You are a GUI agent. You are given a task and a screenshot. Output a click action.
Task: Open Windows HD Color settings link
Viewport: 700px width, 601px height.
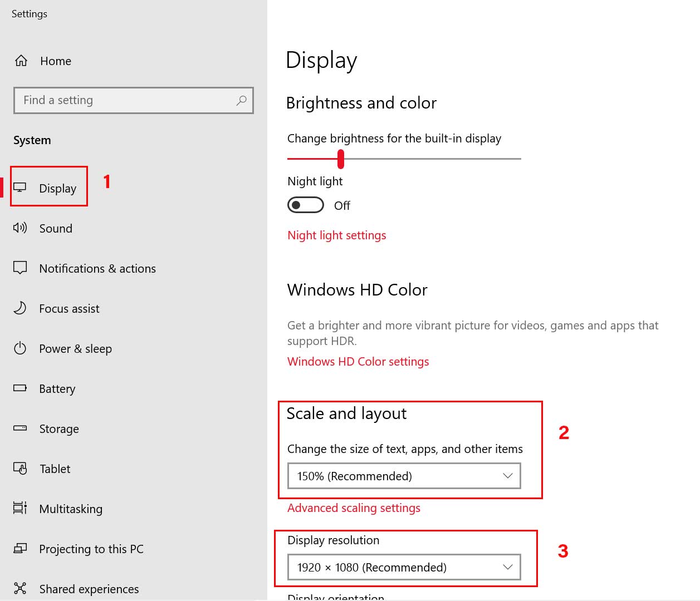(358, 362)
